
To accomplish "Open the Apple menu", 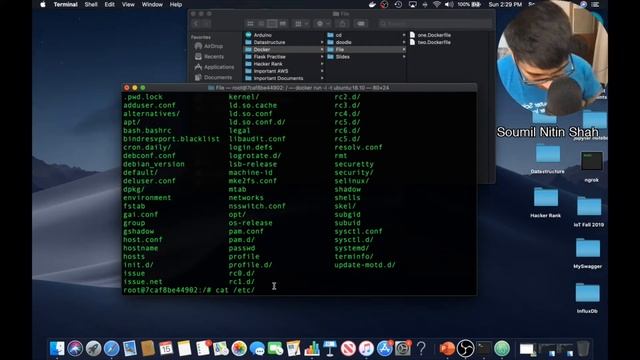I will [43, 4].
